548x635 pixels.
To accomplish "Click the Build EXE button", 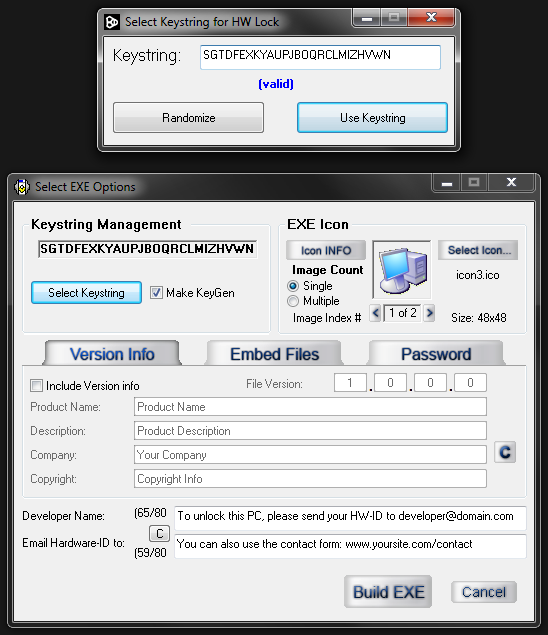I will point(388,592).
